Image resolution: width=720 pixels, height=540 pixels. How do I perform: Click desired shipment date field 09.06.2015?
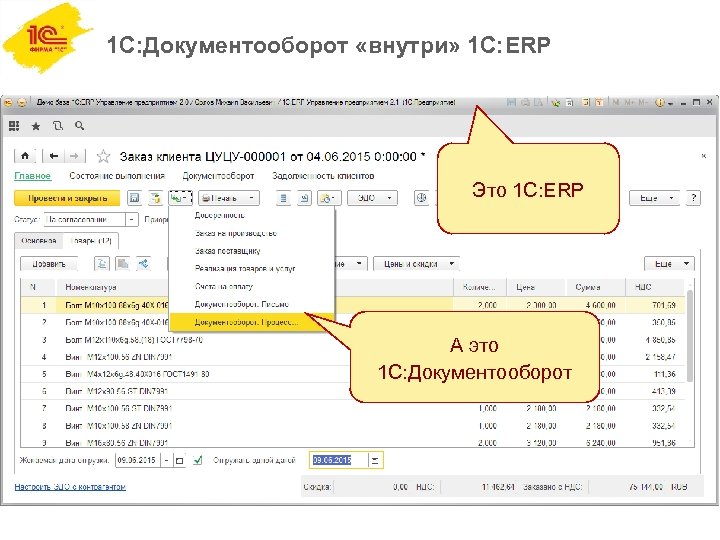pyautogui.click(x=137, y=460)
